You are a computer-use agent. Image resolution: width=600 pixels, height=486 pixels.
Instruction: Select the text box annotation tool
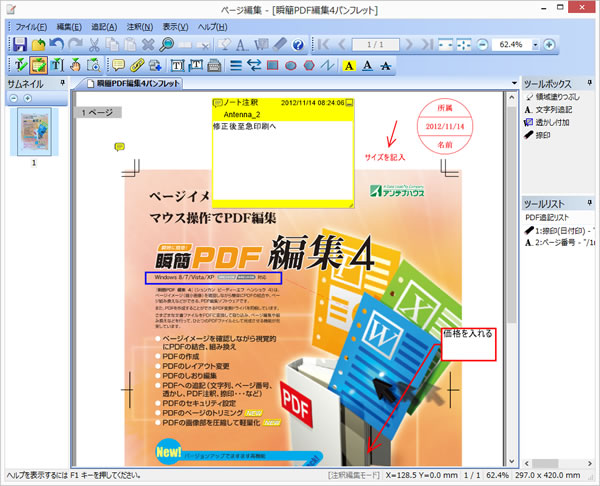(x=177, y=66)
